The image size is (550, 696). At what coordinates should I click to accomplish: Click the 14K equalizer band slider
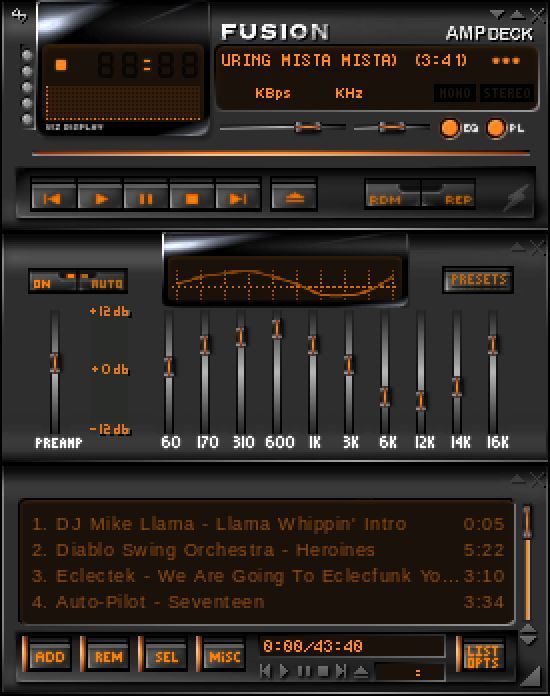click(457, 386)
